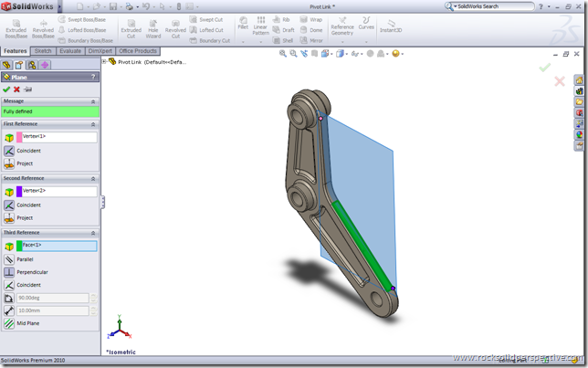
Task: Switch to the Office Products tab
Action: [x=138, y=51]
